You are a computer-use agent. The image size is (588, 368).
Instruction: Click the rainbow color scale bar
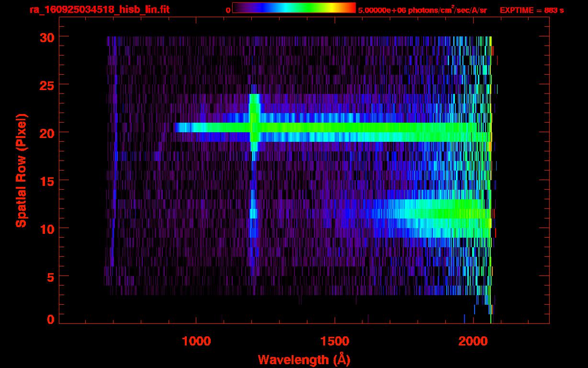coord(294,8)
